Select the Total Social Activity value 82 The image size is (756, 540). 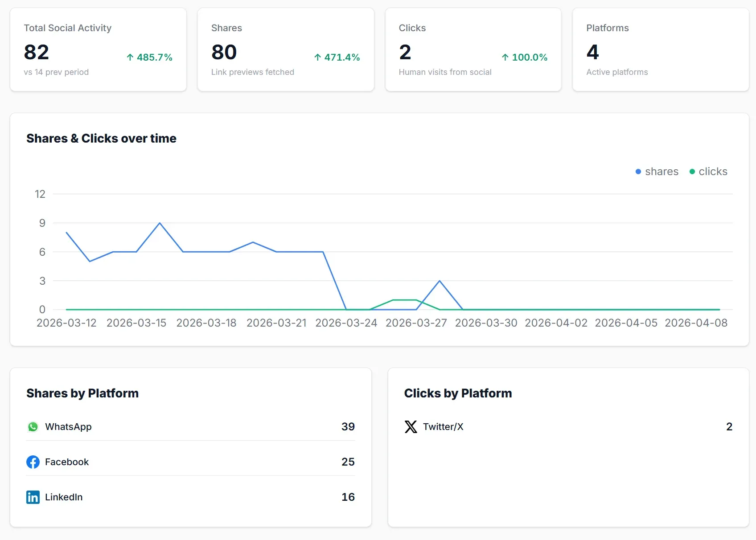click(37, 52)
